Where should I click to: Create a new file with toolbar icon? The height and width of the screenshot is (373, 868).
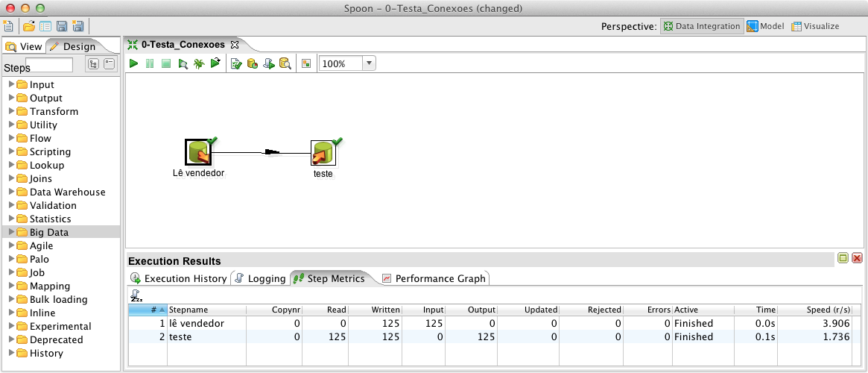coord(7,26)
